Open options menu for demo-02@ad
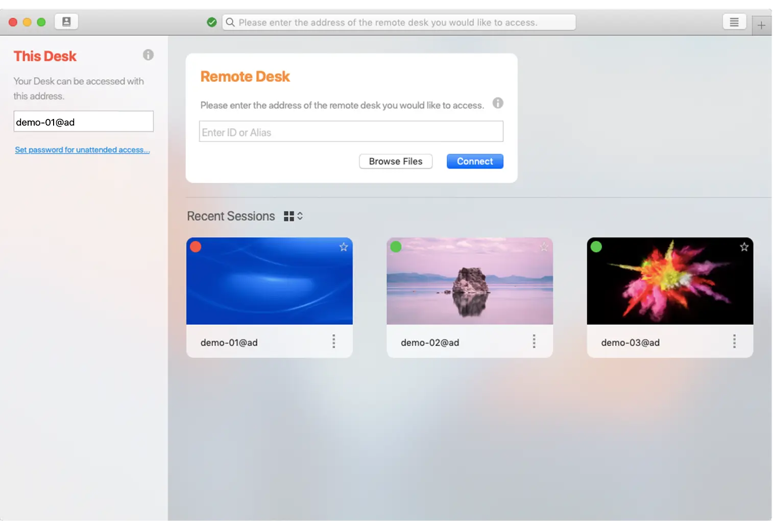The image size is (773, 532). (534, 342)
